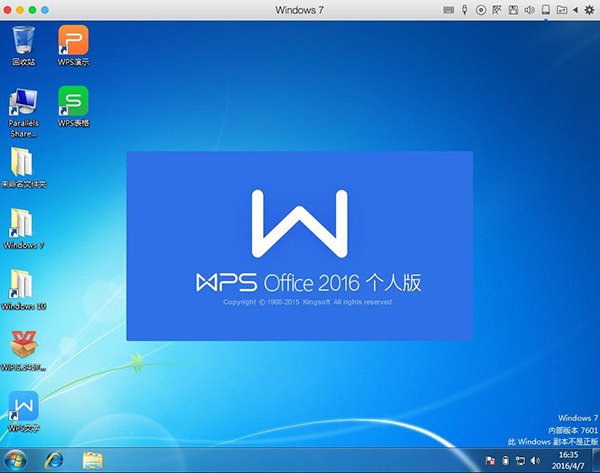Click the power/battery tray icon
This screenshot has width=600, height=473.
pyautogui.click(x=505, y=460)
